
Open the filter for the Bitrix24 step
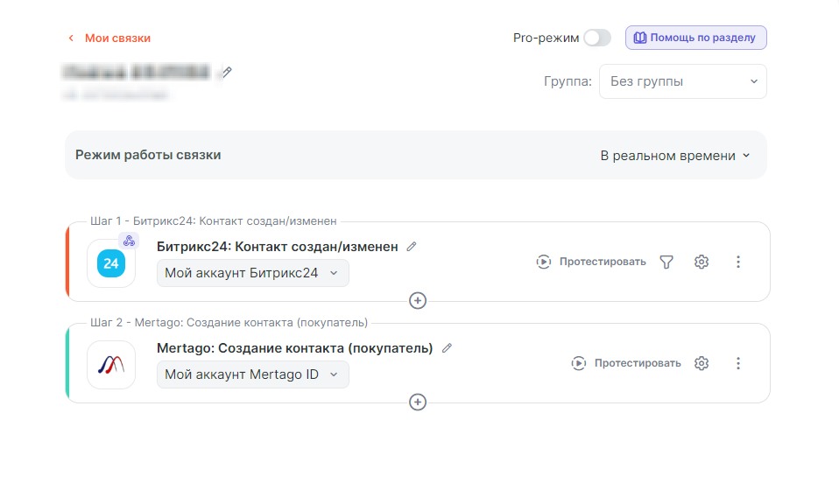[x=666, y=262]
